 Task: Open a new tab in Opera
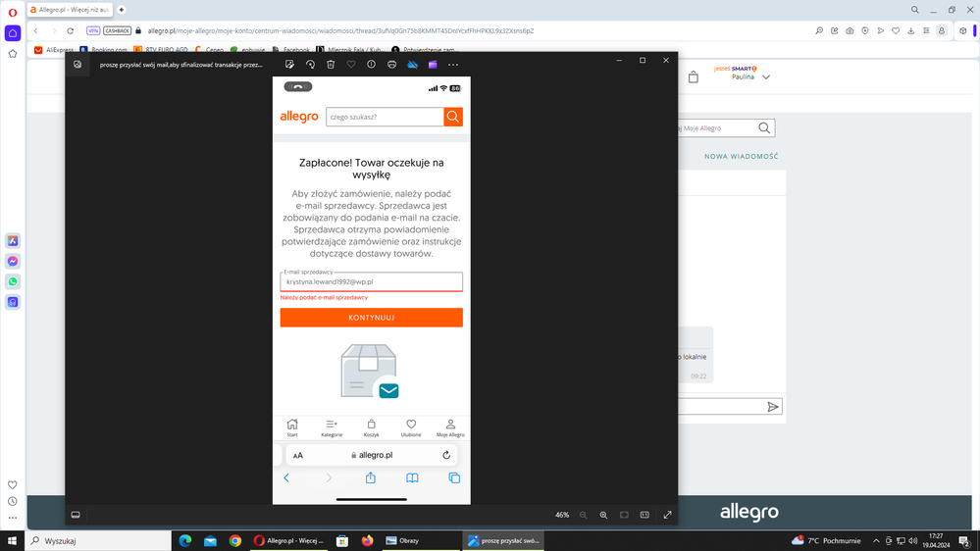click(122, 10)
